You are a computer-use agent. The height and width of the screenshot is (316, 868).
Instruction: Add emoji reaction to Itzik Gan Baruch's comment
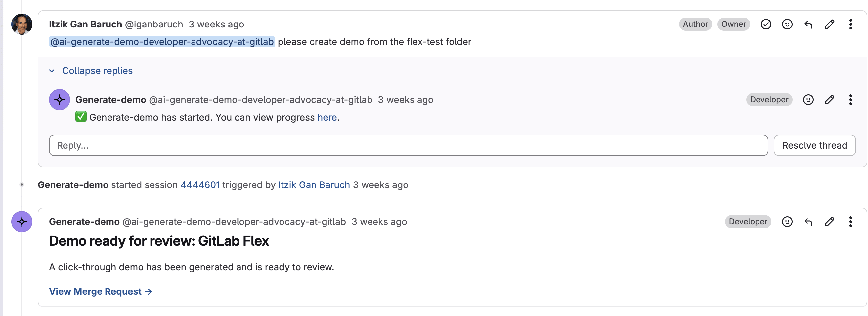pos(787,24)
